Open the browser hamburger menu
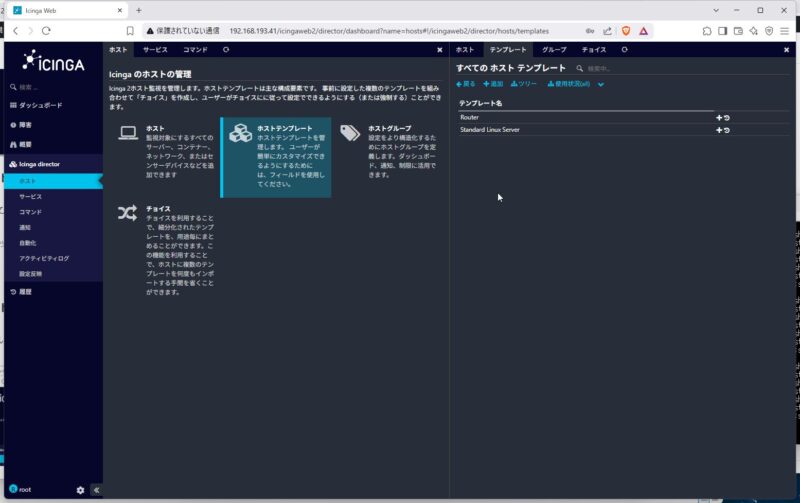The width and height of the screenshot is (800, 503). tap(785, 31)
